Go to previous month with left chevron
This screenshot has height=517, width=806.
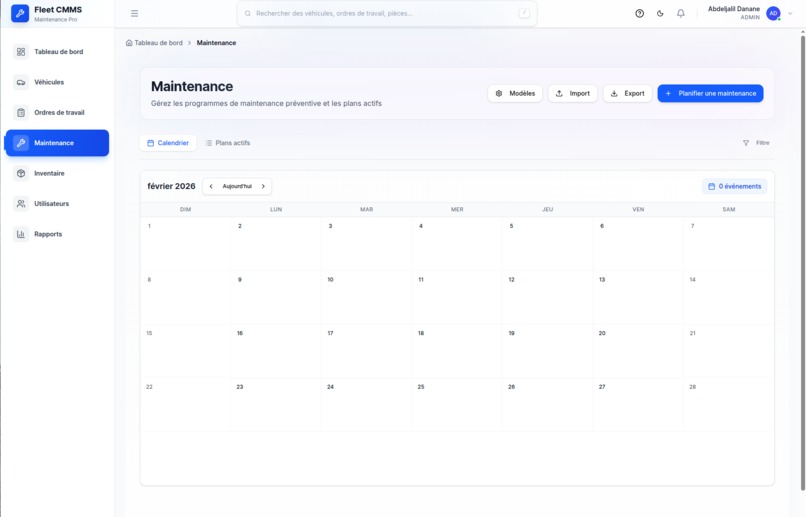click(211, 186)
